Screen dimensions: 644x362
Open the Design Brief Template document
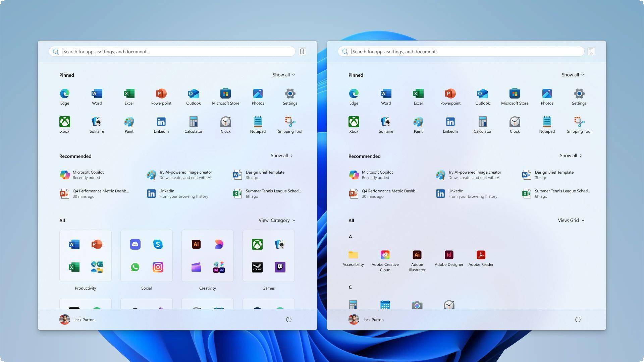click(x=265, y=175)
